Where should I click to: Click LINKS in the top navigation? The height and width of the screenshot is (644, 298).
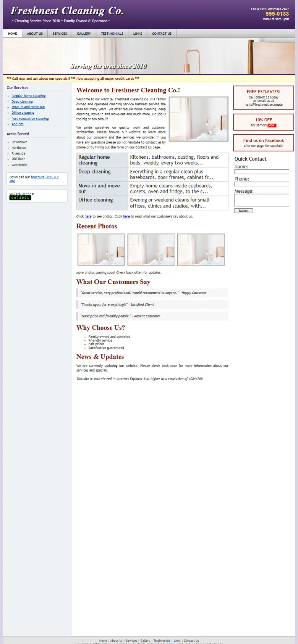(x=138, y=34)
